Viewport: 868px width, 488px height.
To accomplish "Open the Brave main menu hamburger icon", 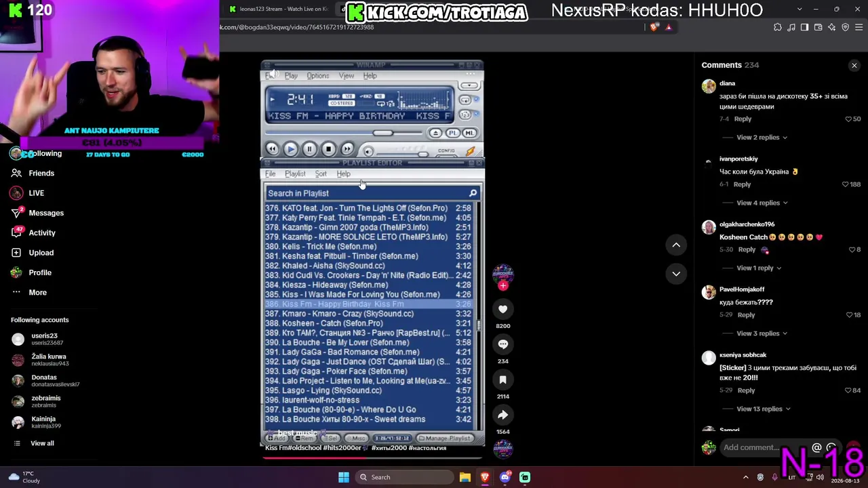I will click(859, 27).
